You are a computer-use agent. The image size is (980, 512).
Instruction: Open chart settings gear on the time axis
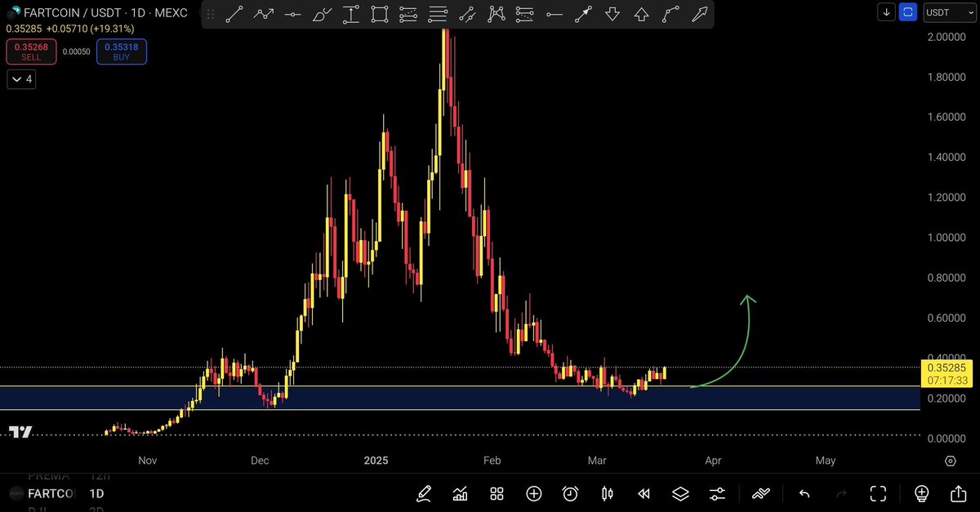tap(951, 461)
